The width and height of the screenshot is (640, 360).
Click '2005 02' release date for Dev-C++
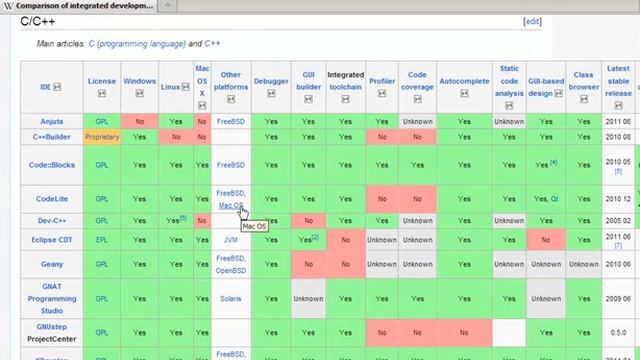pyautogui.click(x=618, y=221)
